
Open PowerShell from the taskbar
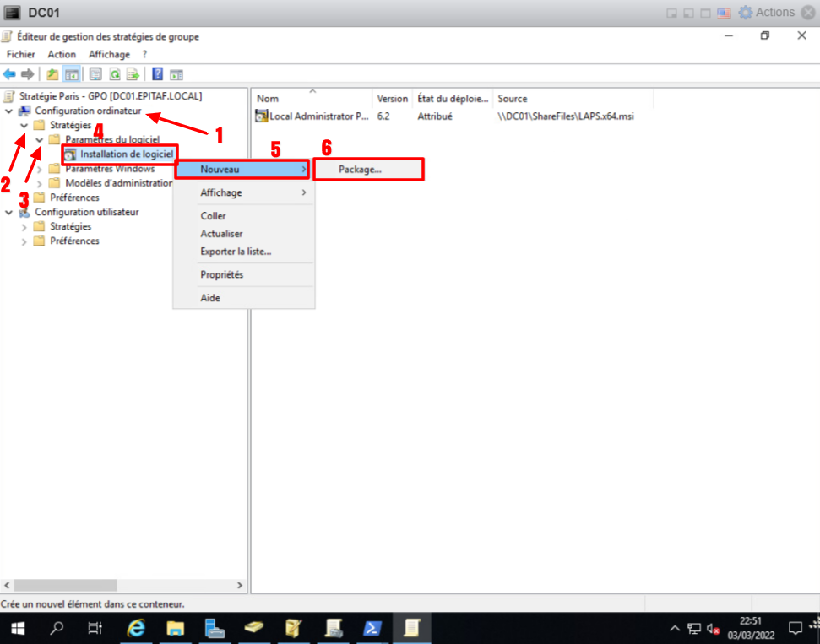pyautogui.click(x=371, y=628)
